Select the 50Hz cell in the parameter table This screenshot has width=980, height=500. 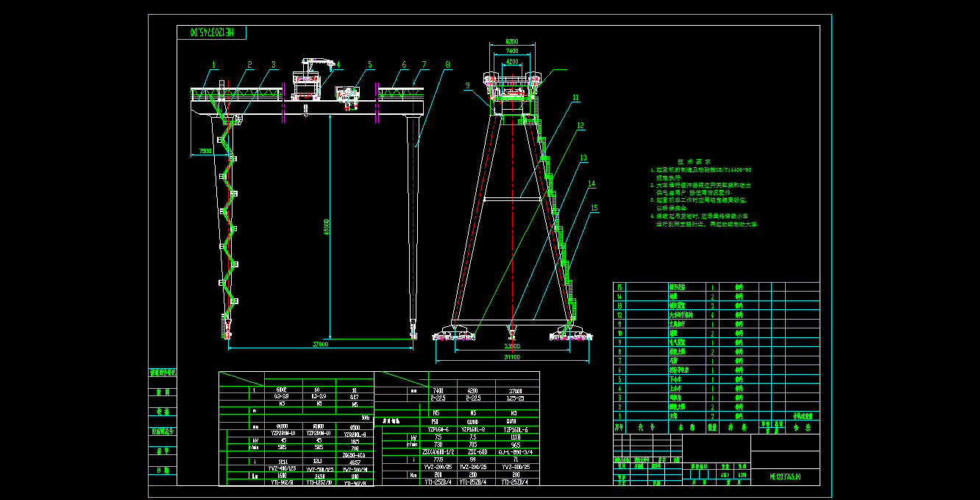(x=365, y=418)
